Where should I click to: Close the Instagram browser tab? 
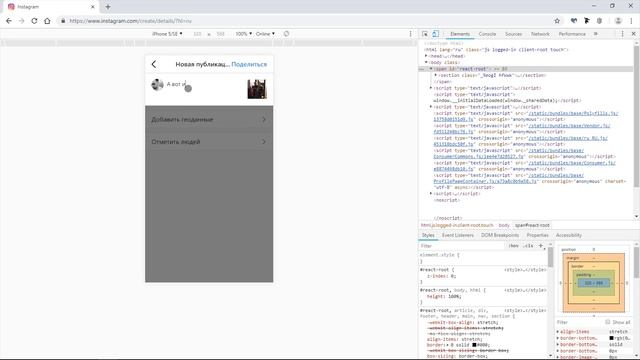coord(93,7)
